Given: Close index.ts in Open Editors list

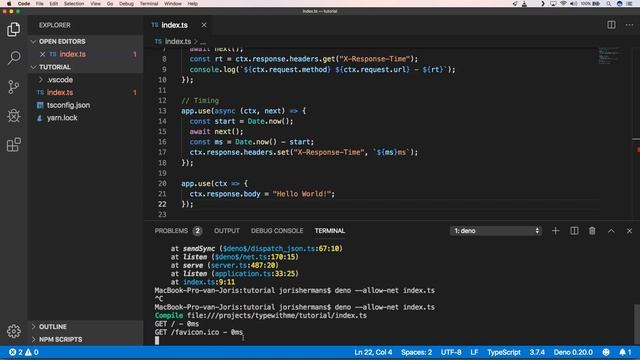Looking at the screenshot, I should pyautogui.click(x=42, y=54).
